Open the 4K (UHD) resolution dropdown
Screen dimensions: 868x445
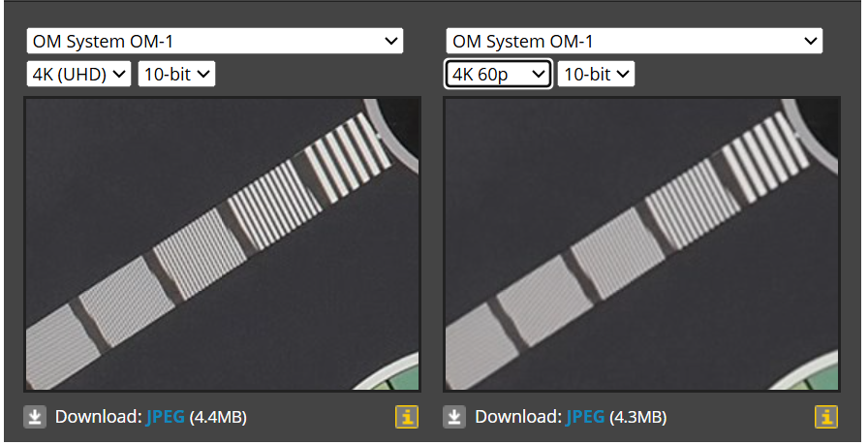coord(78,75)
